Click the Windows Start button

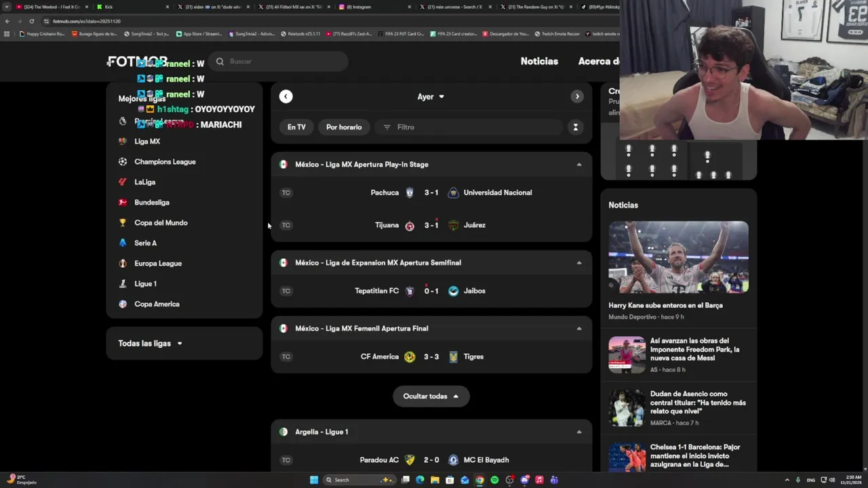point(314,480)
